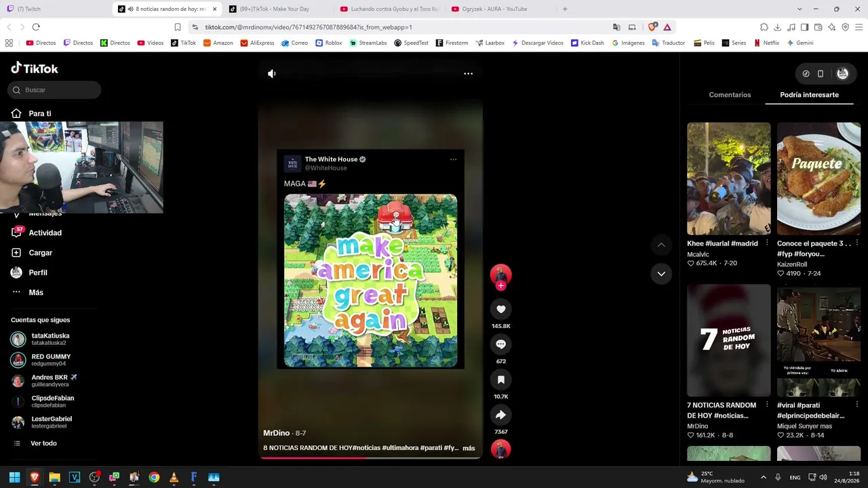Image resolution: width=868 pixels, height=488 pixels.
Task: Open the Cargar upload page
Action: (x=33, y=253)
